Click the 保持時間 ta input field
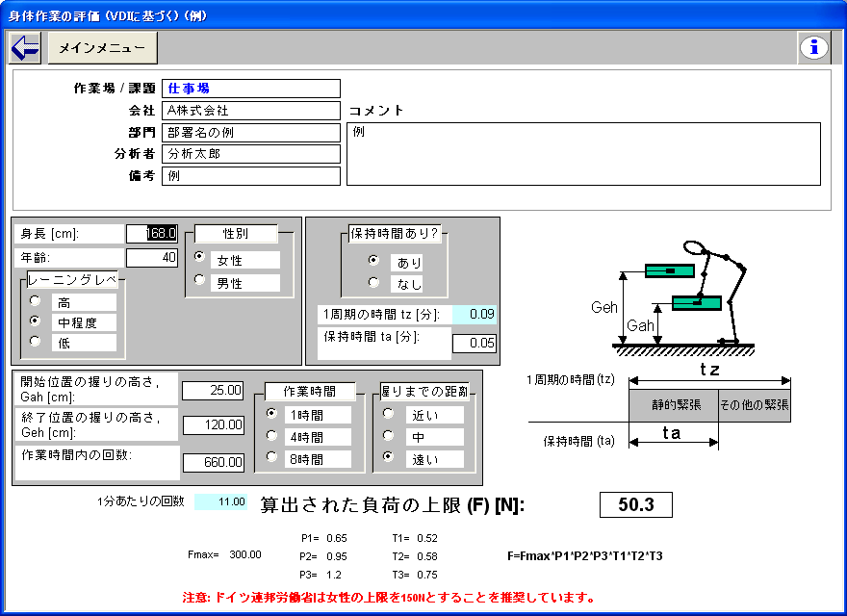 point(475,343)
